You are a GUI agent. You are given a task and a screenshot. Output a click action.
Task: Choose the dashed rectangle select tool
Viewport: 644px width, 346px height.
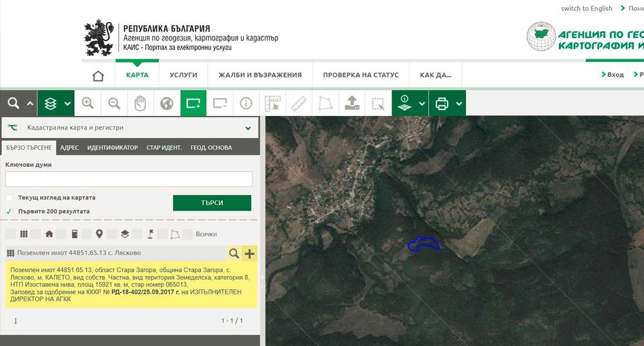pyautogui.click(x=378, y=103)
